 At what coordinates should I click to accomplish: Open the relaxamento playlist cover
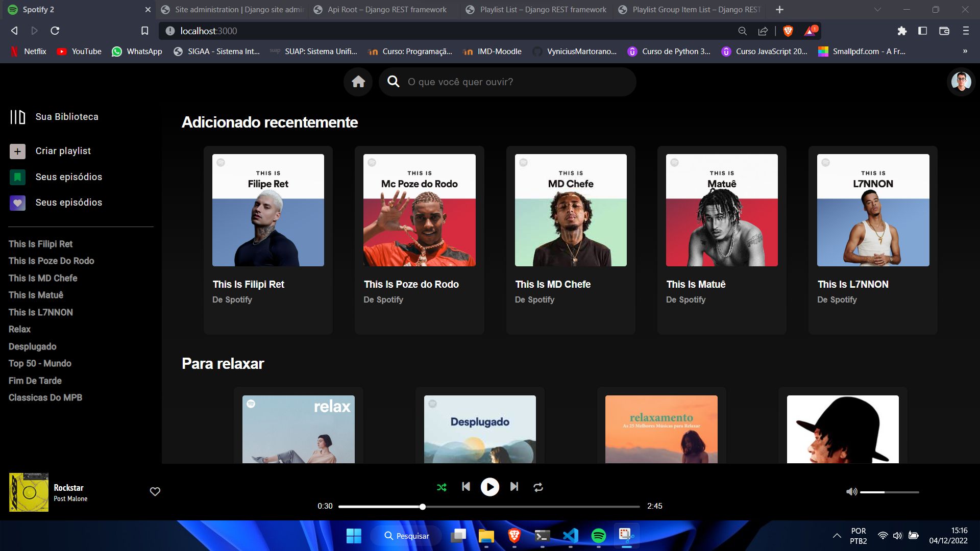[661, 429]
